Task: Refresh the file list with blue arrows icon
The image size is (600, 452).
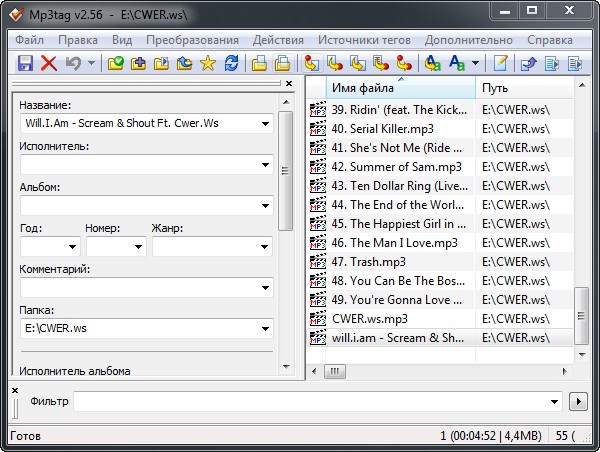Action: [x=232, y=63]
